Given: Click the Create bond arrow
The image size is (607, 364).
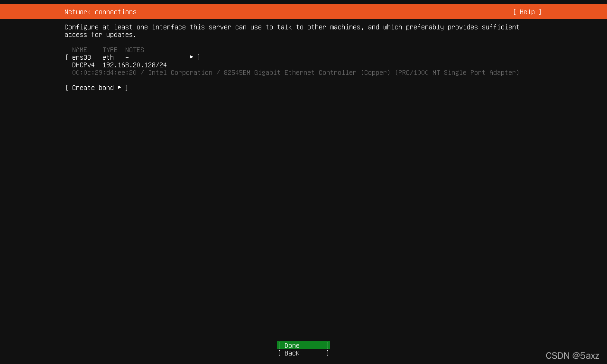Looking at the screenshot, I should (x=120, y=87).
